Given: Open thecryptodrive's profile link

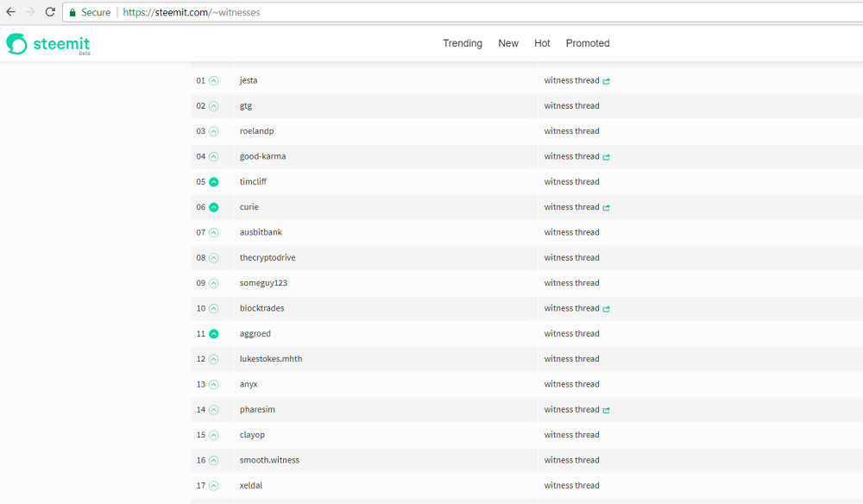Looking at the screenshot, I should (x=268, y=257).
